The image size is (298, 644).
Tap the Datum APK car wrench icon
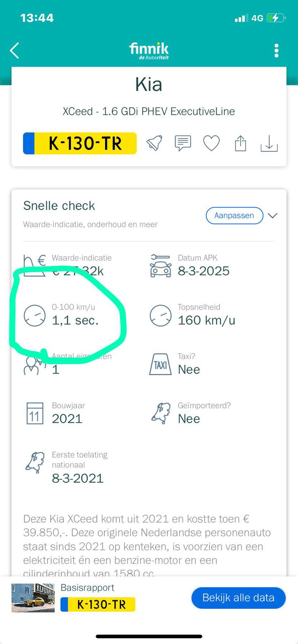160,266
